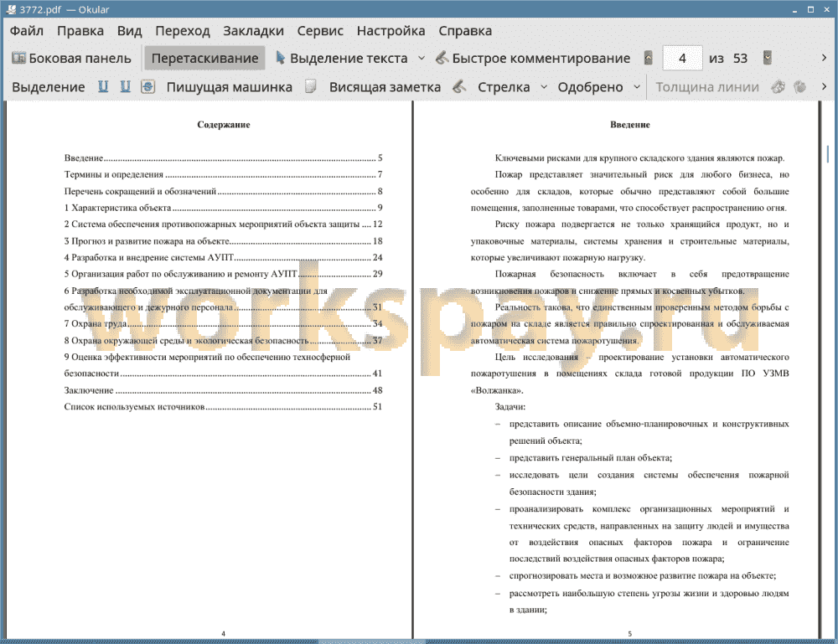Select the Одобрено stamp tool

(590, 87)
